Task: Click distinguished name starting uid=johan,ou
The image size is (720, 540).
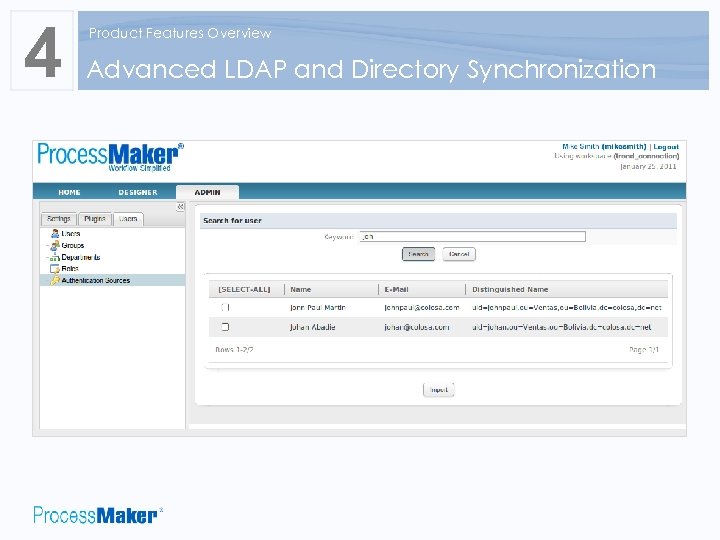Action: click(x=562, y=327)
